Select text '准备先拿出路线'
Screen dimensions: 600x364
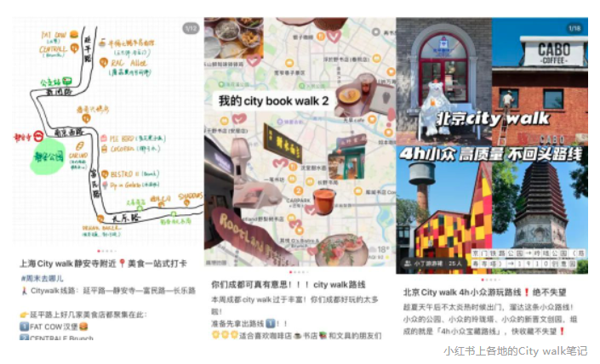237,324
